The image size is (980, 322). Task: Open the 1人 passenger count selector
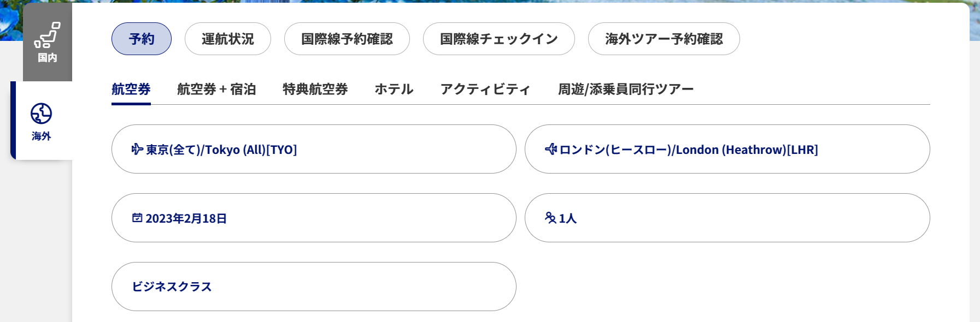pos(727,218)
